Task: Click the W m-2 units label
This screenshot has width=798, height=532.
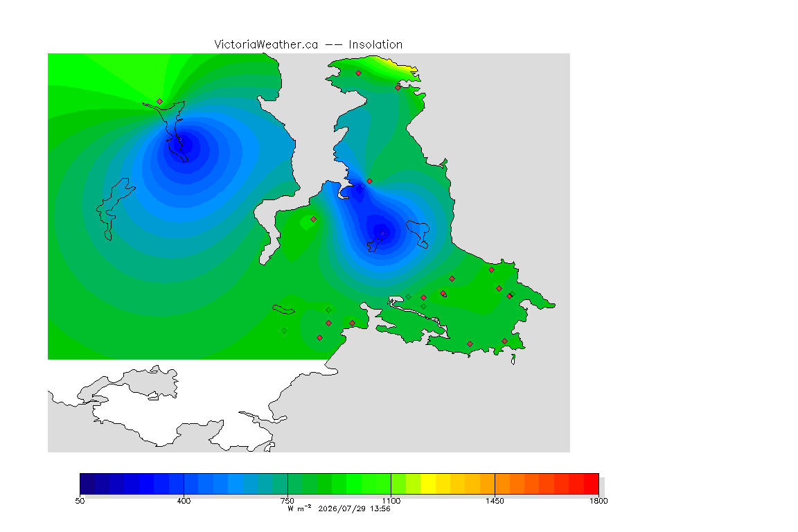Action: [299, 508]
